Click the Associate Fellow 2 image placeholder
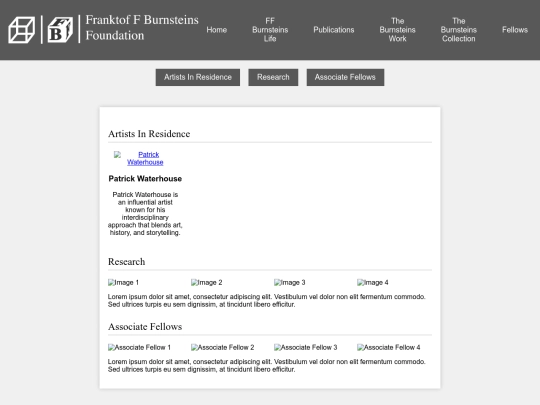Image resolution: width=540 pixels, height=405 pixels. [222, 347]
